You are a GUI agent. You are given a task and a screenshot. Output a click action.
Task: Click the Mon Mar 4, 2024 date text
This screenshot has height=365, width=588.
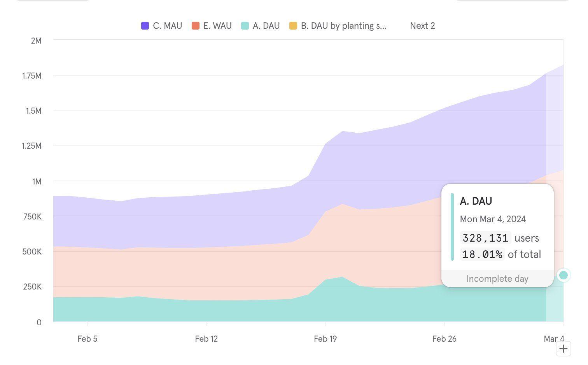click(x=492, y=219)
